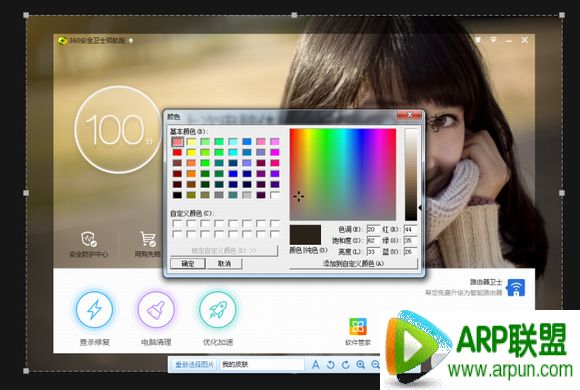Select the bright cyan basic swatch

pyautogui.click(x=233, y=152)
